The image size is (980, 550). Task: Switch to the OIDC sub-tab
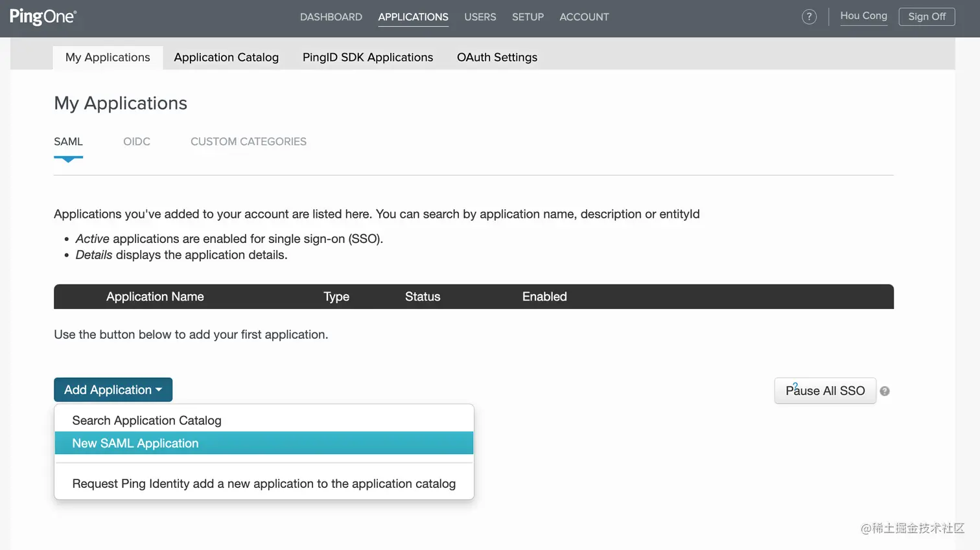coord(137,141)
